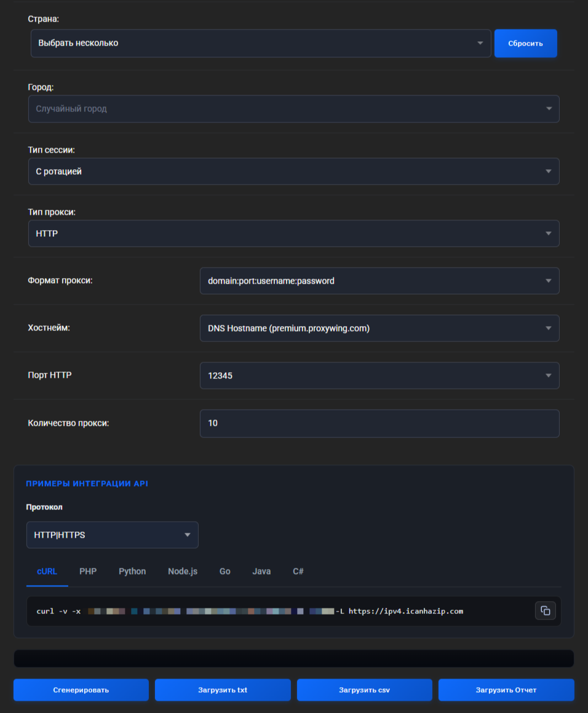588x713 pixels.
Task: Click the Количество прокси input field
Action: click(x=379, y=423)
